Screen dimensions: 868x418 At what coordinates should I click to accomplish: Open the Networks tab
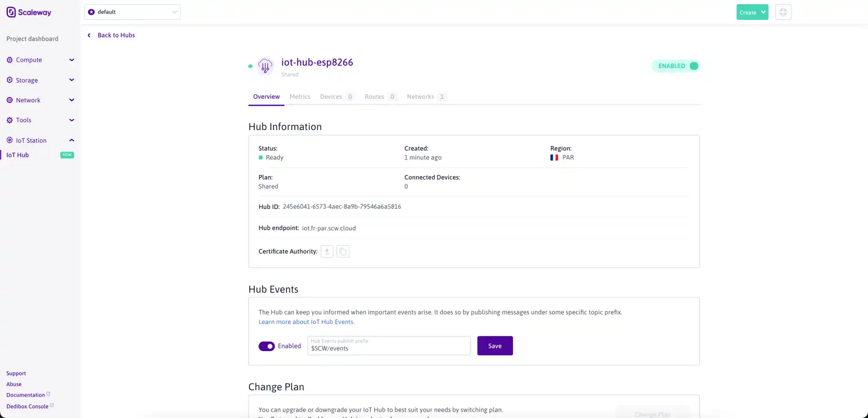pos(426,97)
